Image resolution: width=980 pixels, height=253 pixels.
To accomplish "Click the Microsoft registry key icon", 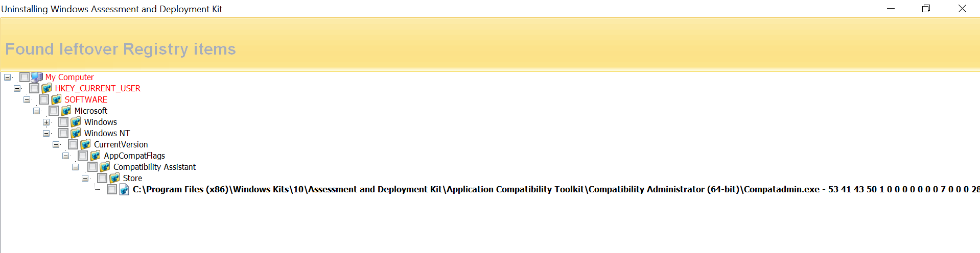I will (x=66, y=111).
